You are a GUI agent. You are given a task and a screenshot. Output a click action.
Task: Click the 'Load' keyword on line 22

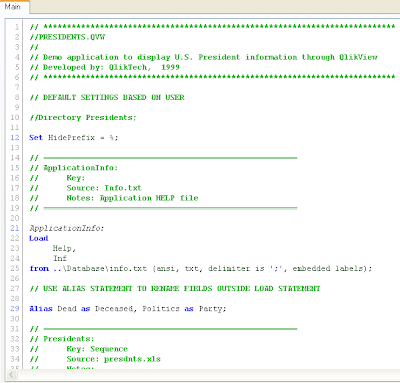coord(39,238)
